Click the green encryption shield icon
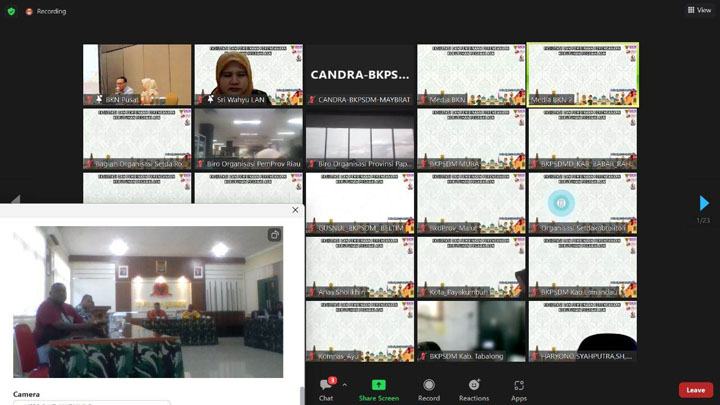Image resolution: width=720 pixels, height=405 pixels. tap(12, 11)
